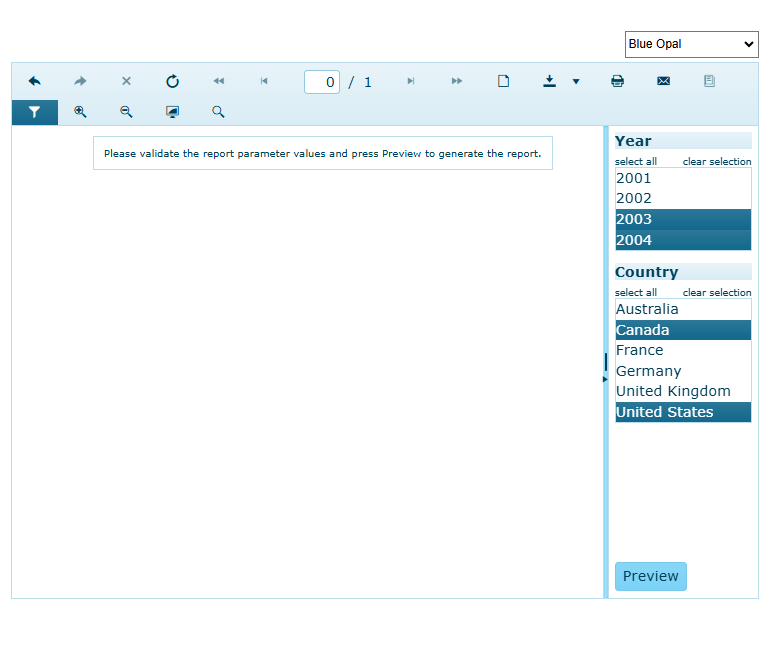Send report by email
The height and width of the screenshot is (659, 770).
pos(663,82)
